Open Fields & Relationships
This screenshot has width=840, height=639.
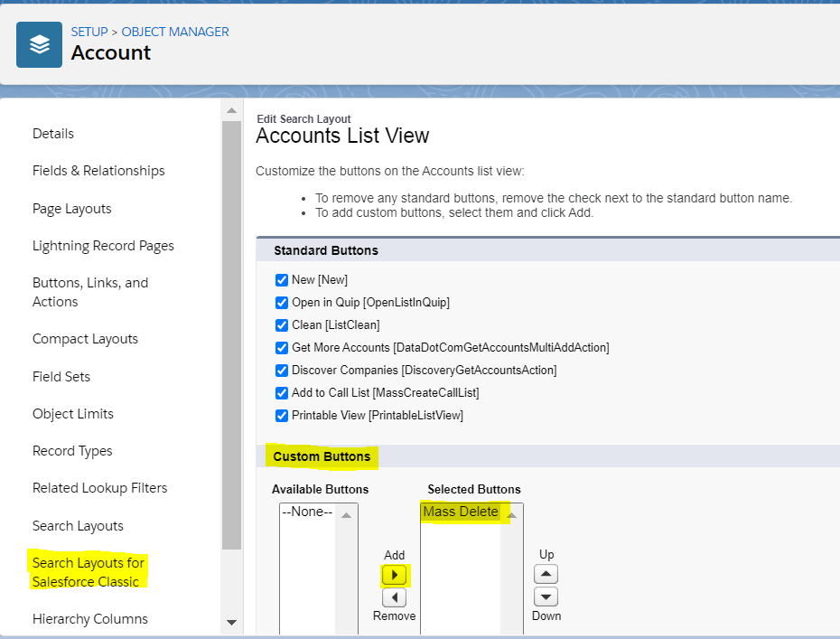pyautogui.click(x=98, y=171)
